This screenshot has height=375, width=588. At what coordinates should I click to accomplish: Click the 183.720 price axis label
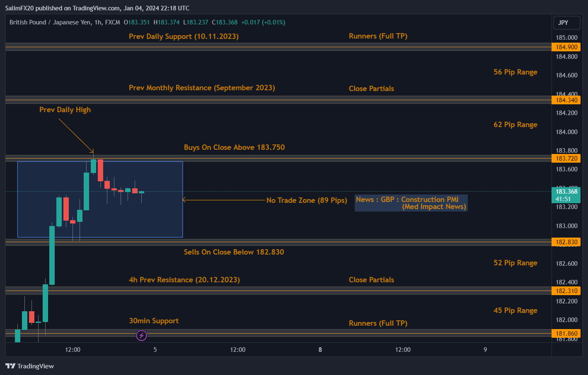(x=566, y=159)
